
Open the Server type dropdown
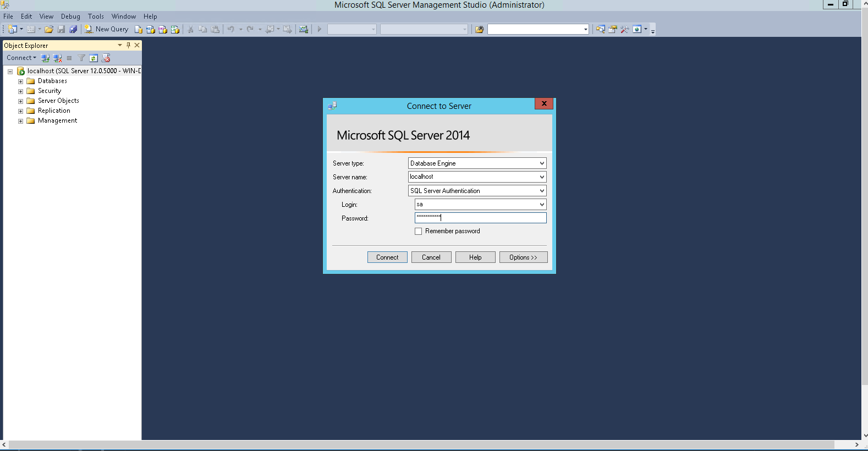point(542,163)
